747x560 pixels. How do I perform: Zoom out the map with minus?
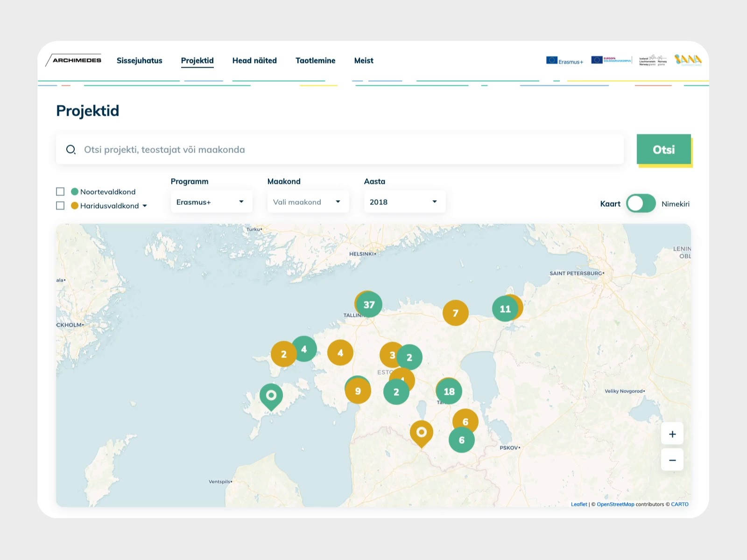672,460
